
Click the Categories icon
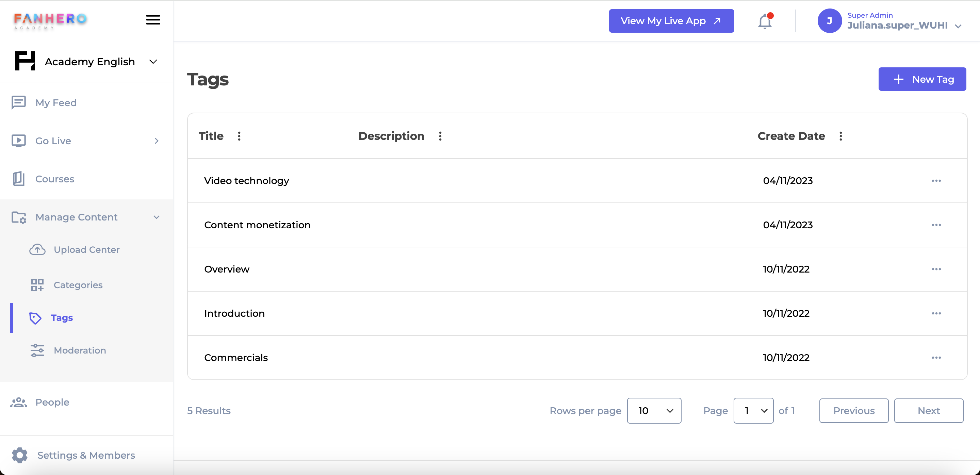[37, 285]
